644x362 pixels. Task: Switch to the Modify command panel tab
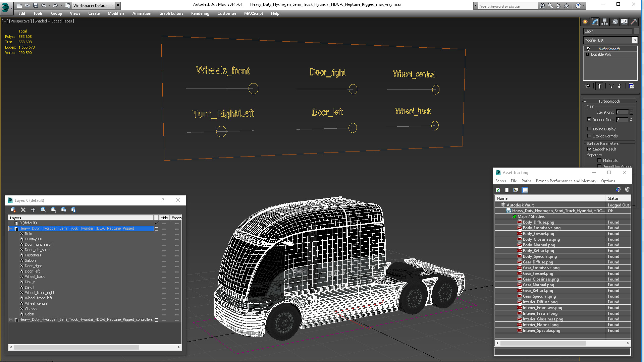[595, 22]
